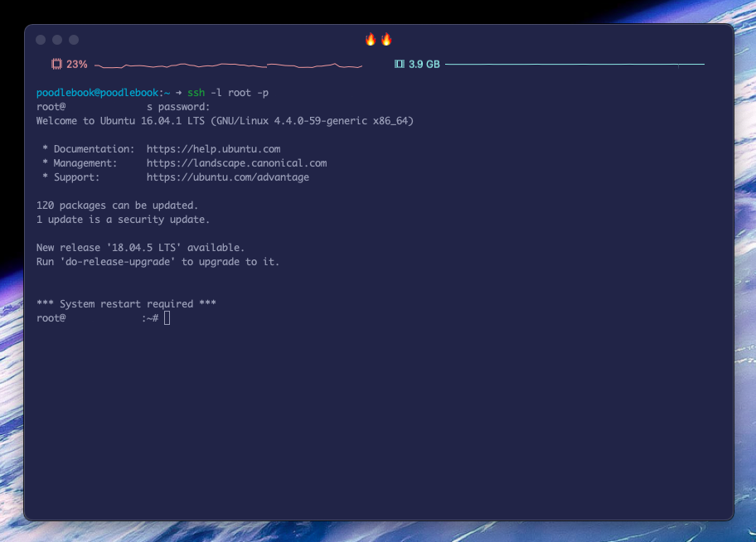The width and height of the screenshot is (756, 542).
Task: Click the CPU chip icon
Action: point(57,64)
